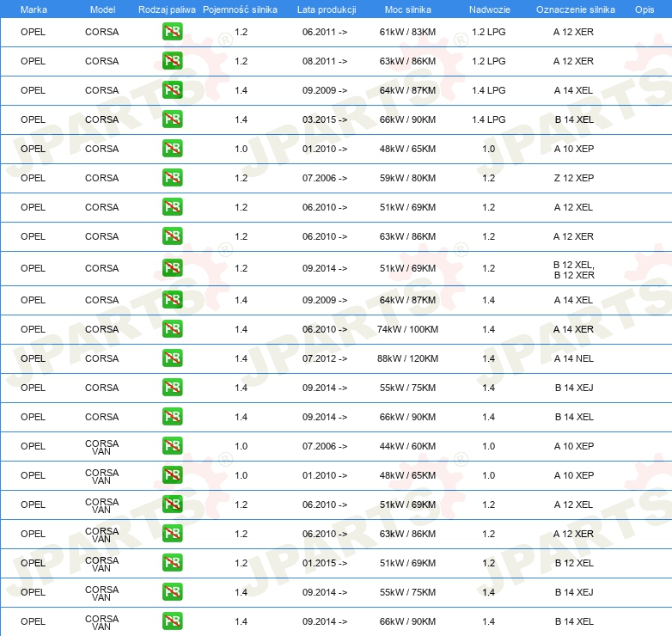Screen dimensions: 672x636
Task: Click the Pojemność silnika column header
Action: tap(240, 9)
